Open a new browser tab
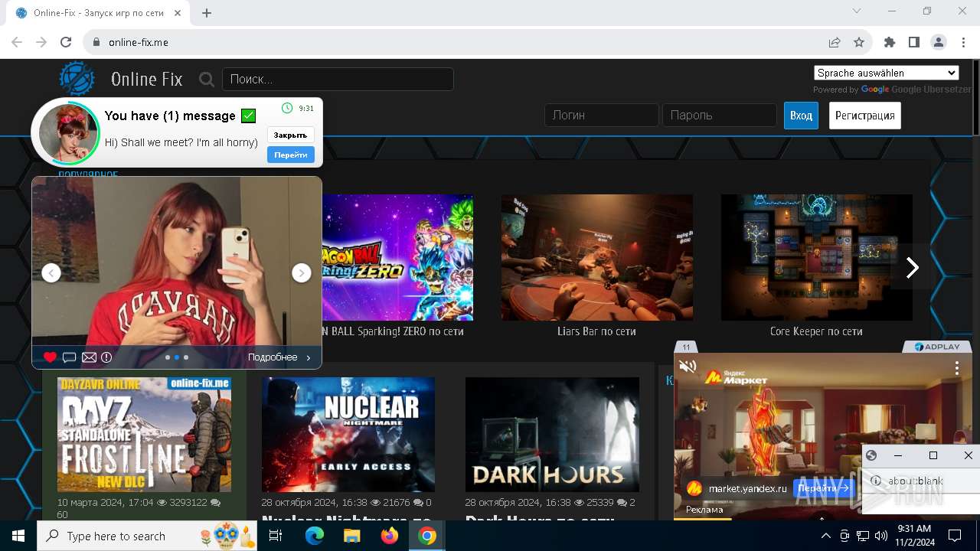This screenshot has width=980, height=551. pos(207,12)
